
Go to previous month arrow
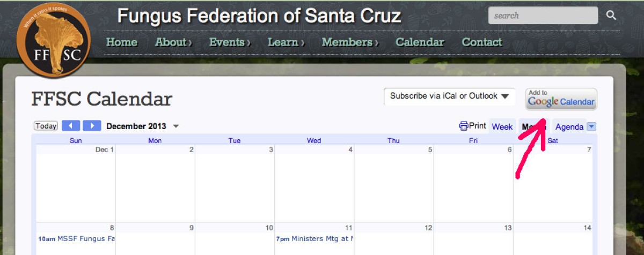tap(71, 126)
